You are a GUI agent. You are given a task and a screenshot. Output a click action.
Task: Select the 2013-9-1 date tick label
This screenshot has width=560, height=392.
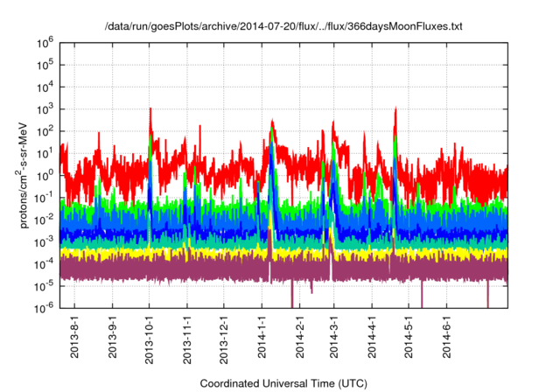coord(112,339)
